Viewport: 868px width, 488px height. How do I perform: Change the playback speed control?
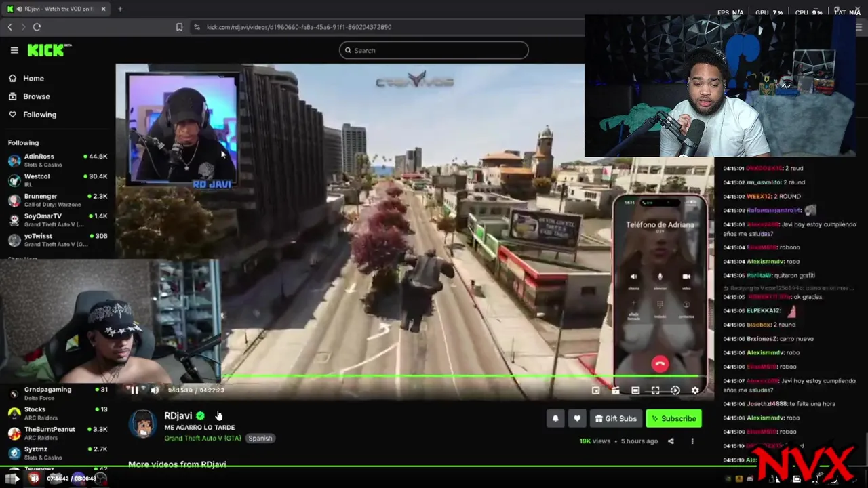(675, 390)
